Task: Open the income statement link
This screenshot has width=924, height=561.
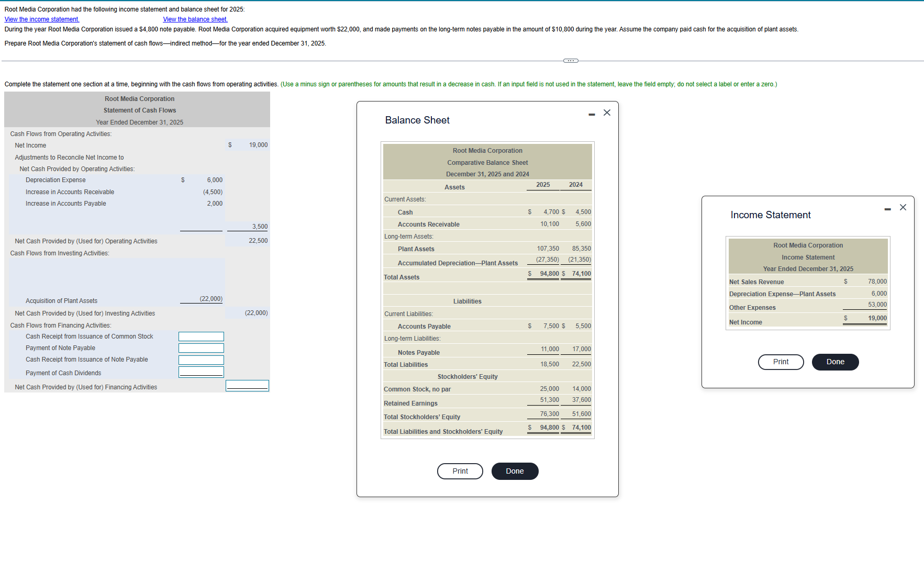Action: pos(41,19)
